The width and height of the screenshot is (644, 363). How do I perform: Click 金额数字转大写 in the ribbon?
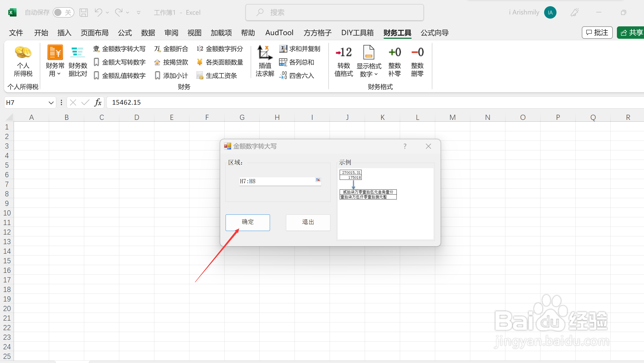tap(120, 49)
